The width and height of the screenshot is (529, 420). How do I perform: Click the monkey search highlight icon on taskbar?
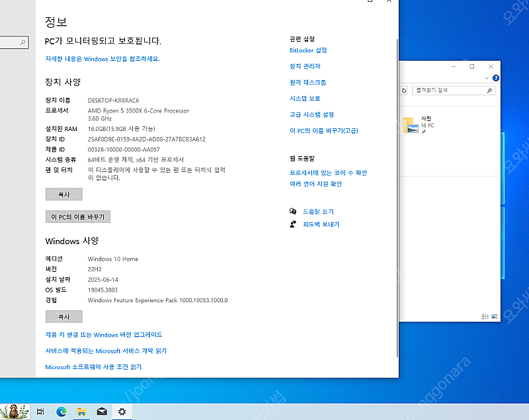[15, 411]
